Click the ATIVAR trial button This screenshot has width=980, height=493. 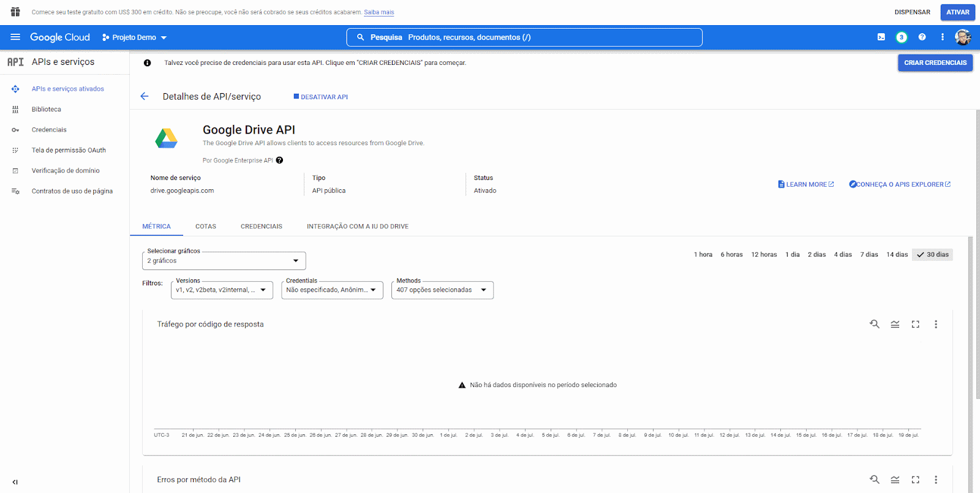(x=958, y=12)
